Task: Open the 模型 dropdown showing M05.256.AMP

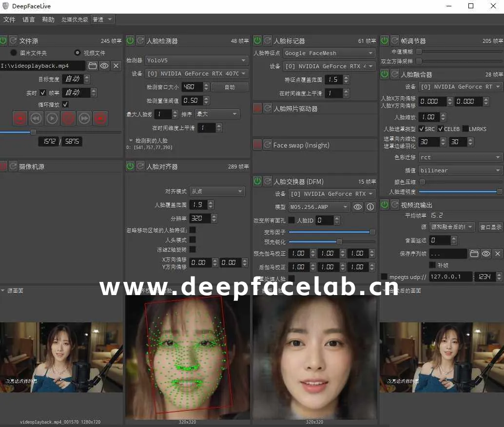Action: click(x=319, y=207)
